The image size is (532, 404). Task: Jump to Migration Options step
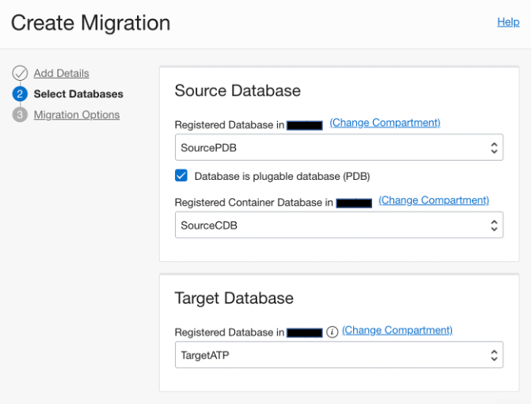click(x=77, y=115)
